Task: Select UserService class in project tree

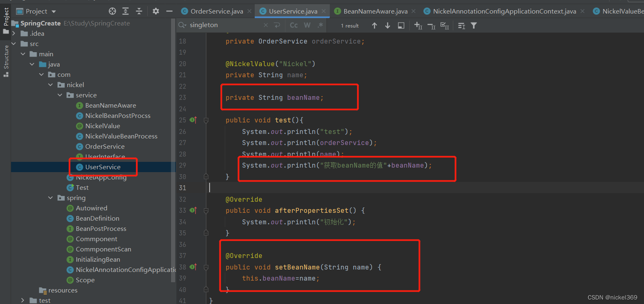Action: tap(103, 167)
